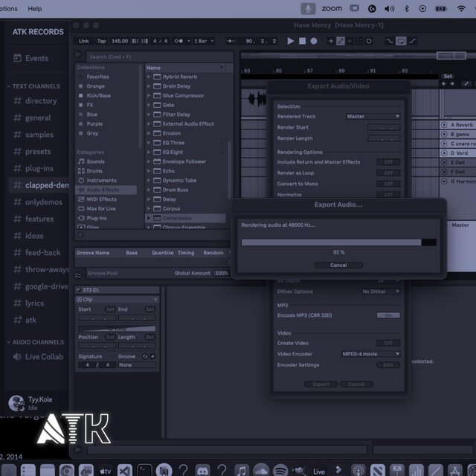The width and height of the screenshot is (476, 476).
Task: Open Discord from the Dock
Action: [x=202, y=471]
